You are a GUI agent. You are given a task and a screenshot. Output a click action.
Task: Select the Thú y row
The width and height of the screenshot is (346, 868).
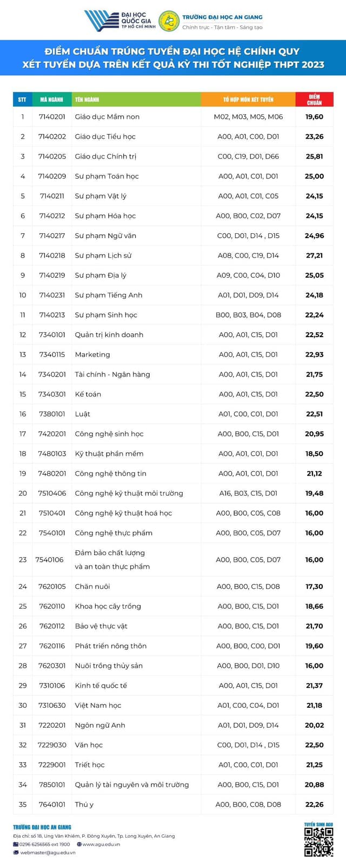pos(173,804)
